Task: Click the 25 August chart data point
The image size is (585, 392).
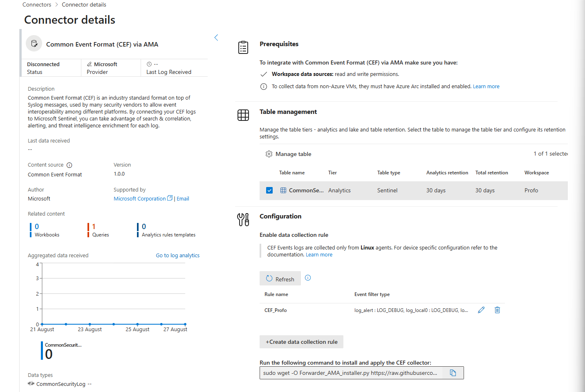Action: pyautogui.click(x=137, y=324)
